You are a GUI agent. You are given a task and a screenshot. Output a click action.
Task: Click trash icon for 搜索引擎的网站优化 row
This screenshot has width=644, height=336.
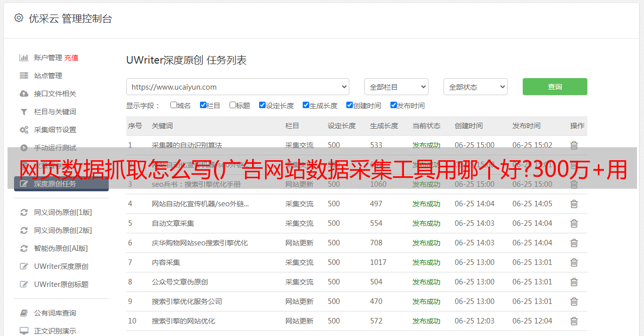point(574,321)
